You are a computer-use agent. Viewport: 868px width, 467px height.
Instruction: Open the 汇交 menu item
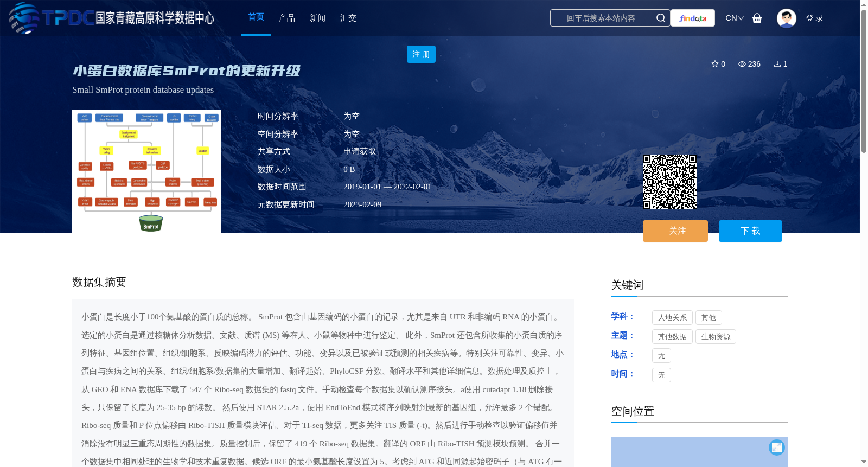[348, 18]
